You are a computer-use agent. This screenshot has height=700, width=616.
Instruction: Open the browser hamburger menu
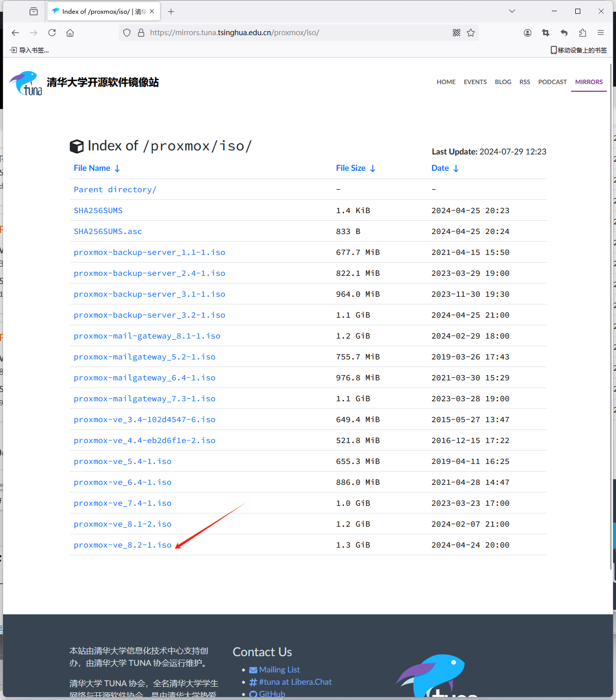tap(601, 33)
